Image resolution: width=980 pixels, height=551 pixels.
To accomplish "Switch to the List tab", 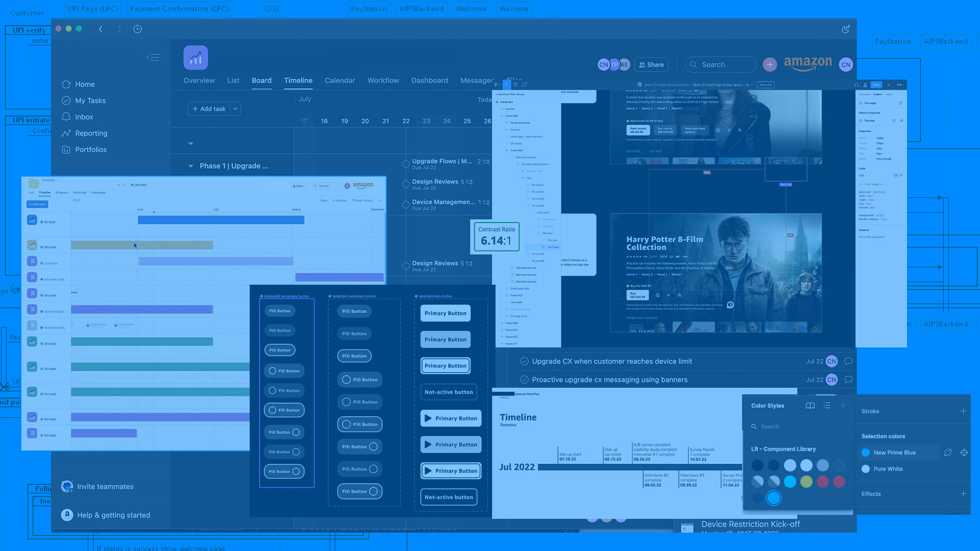I will coord(233,81).
